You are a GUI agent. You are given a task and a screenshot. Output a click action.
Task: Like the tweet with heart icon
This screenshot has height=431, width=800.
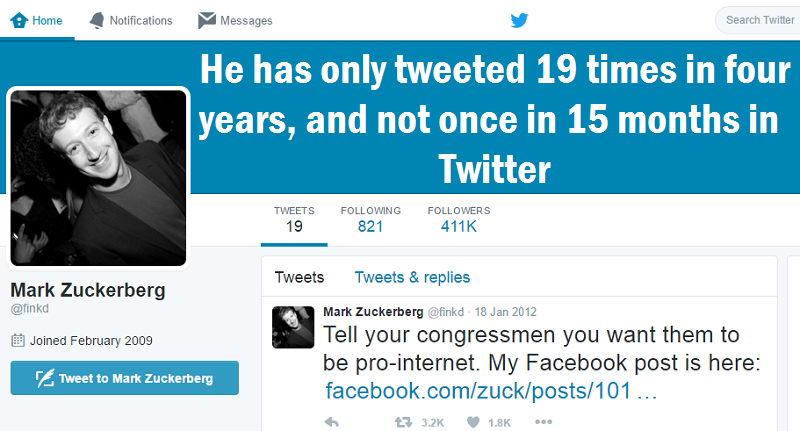click(473, 422)
